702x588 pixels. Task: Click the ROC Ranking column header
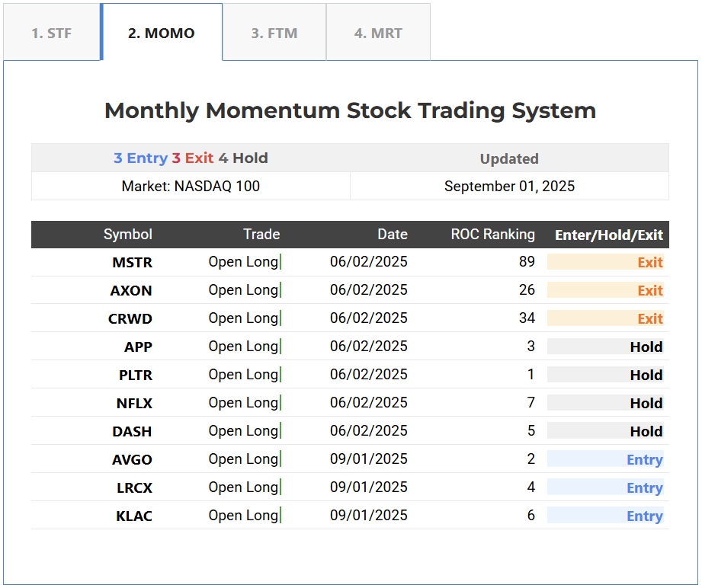(x=492, y=235)
